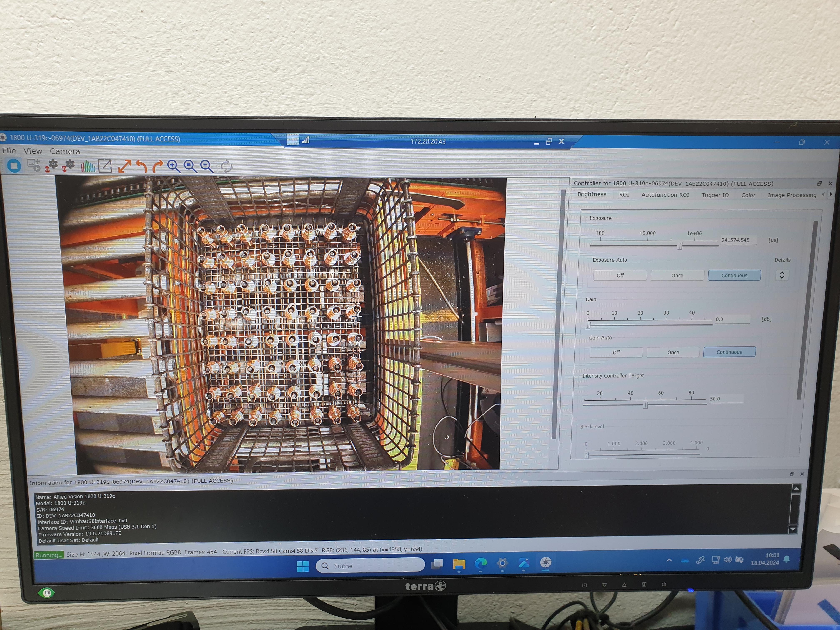The image size is (840, 630).
Task: Open the View menu
Action: coord(33,151)
